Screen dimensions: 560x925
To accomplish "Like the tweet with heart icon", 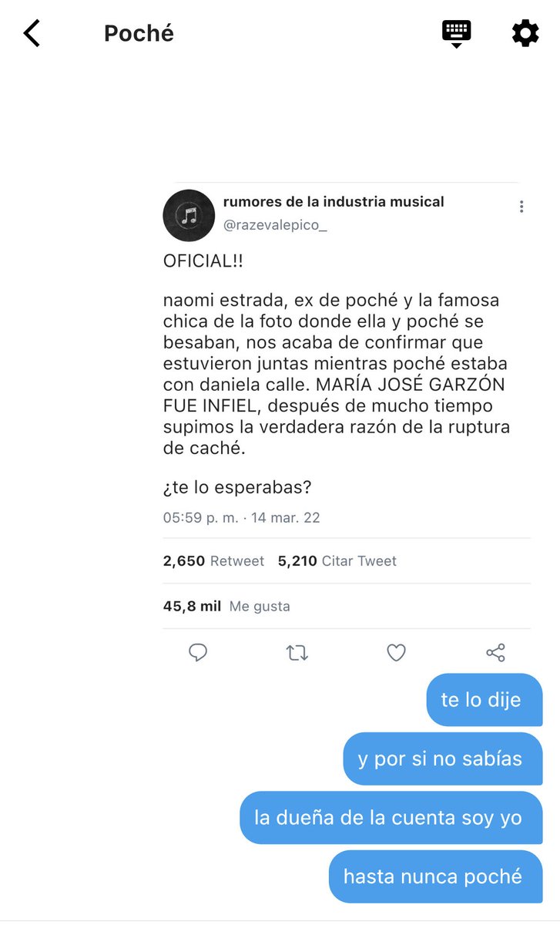I will pyautogui.click(x=396, y=653).
